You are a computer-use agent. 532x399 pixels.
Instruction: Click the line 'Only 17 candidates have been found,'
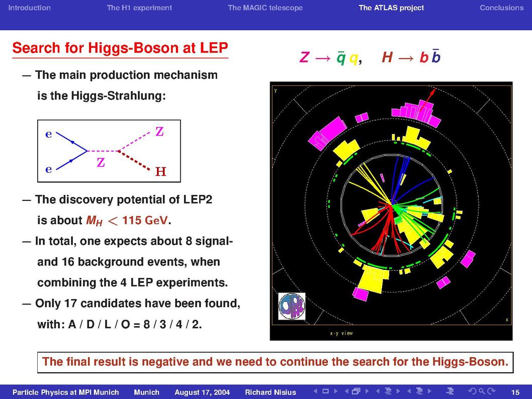[x=138, y=304]
